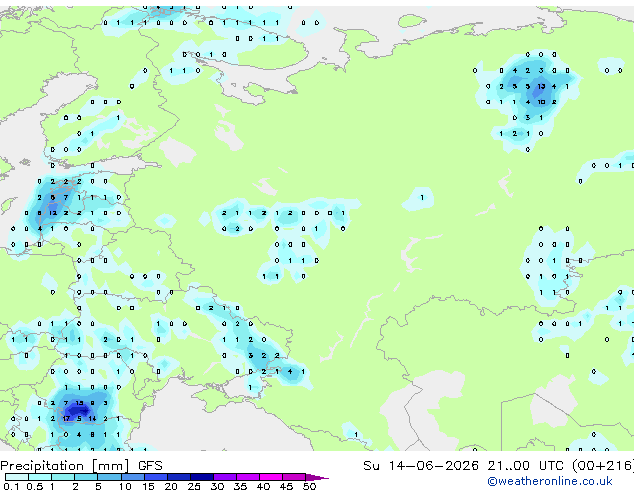634x490 pixels.
Task: Click the "14" precipitation value on map
Action: (x=92, y=419)
